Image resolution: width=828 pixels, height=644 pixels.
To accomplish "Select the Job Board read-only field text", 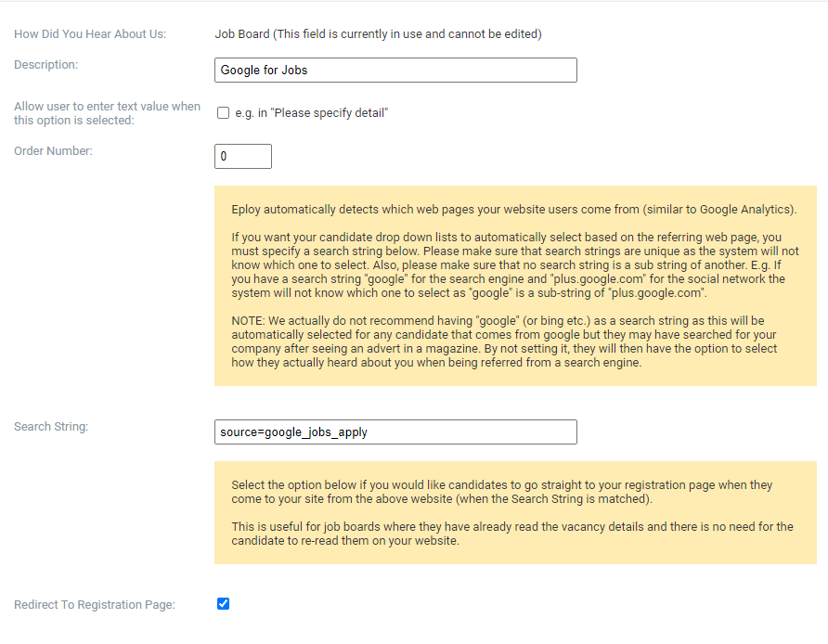I will coord(378,33).
